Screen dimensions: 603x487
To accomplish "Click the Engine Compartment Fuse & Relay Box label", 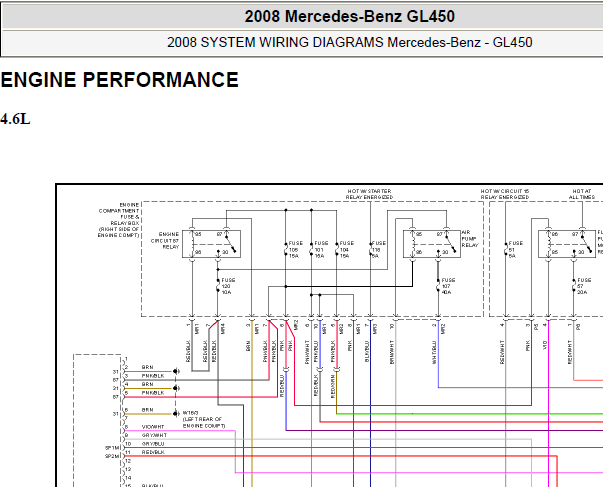I will coord(118,220).
